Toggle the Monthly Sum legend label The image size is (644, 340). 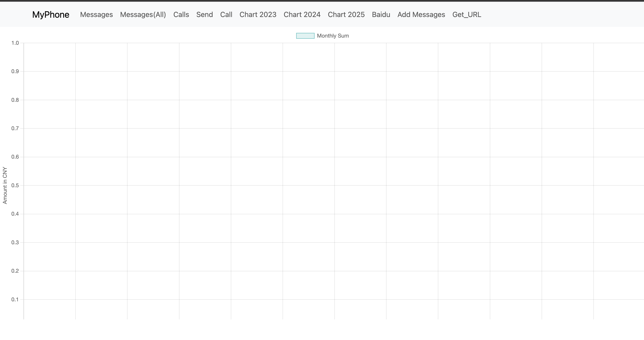(x=333, y=36)
